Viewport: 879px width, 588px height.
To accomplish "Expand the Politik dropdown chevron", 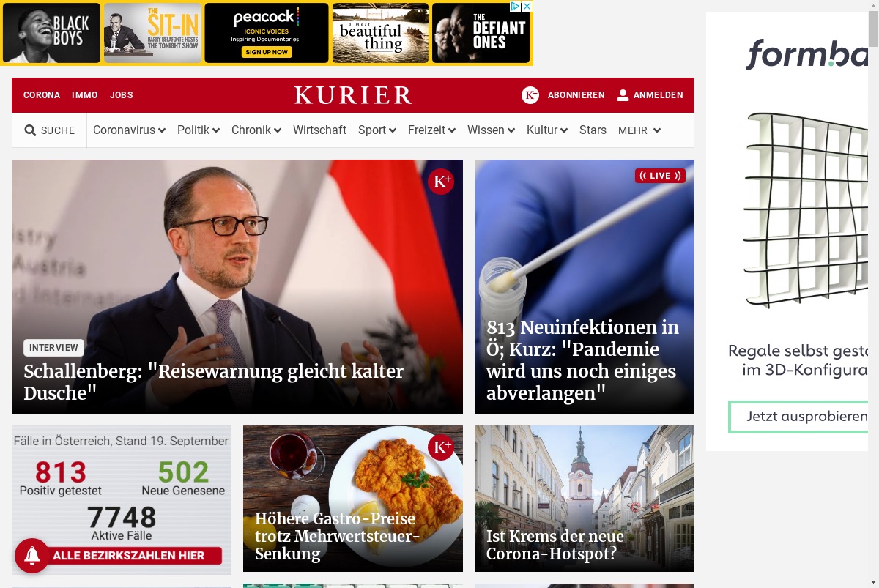I will (215, 130).
